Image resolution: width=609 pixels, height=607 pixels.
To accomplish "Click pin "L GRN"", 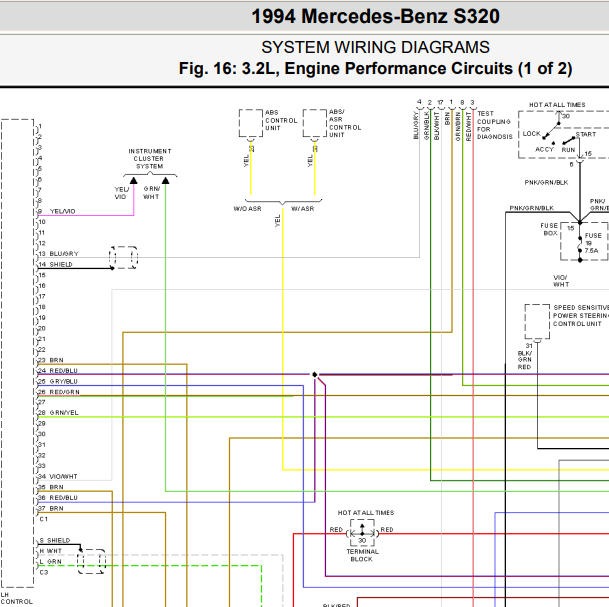I will click(50, 562).
